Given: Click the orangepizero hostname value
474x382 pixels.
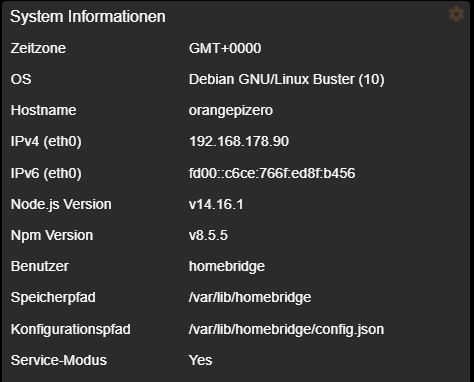Looking at the screenshot, I should coord(231,111).
